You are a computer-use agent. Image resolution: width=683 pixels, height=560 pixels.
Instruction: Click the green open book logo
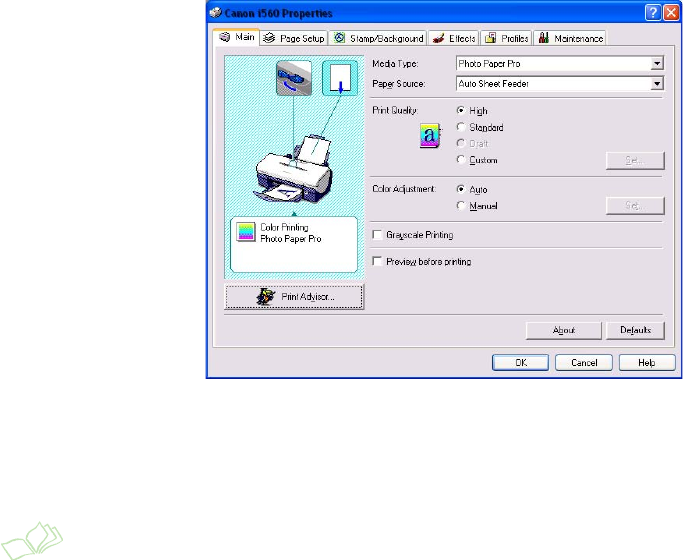[x=32, y=540]
